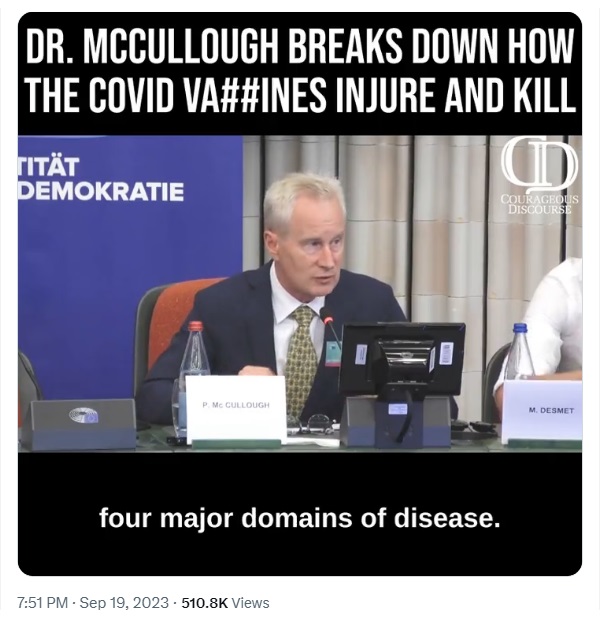Click the TITÄT text on blue banner
Screen dimensions: 605x630
(48, 167)
